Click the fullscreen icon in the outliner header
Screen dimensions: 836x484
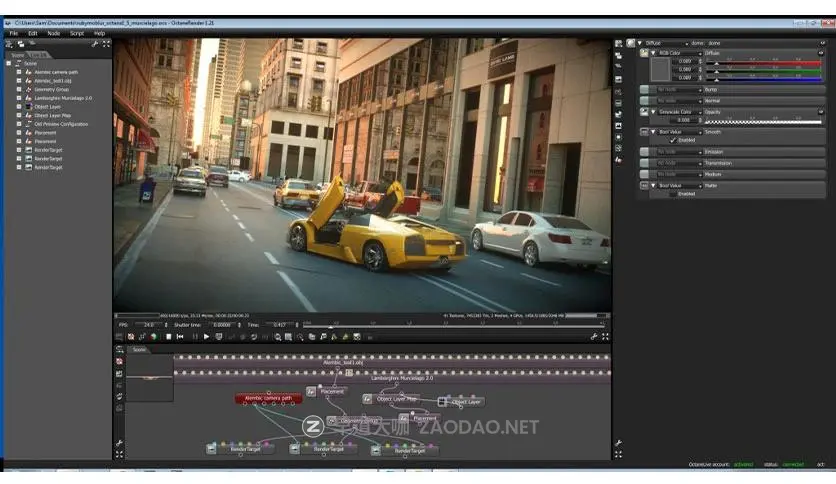pyautogui.click(x=106, y=44)
